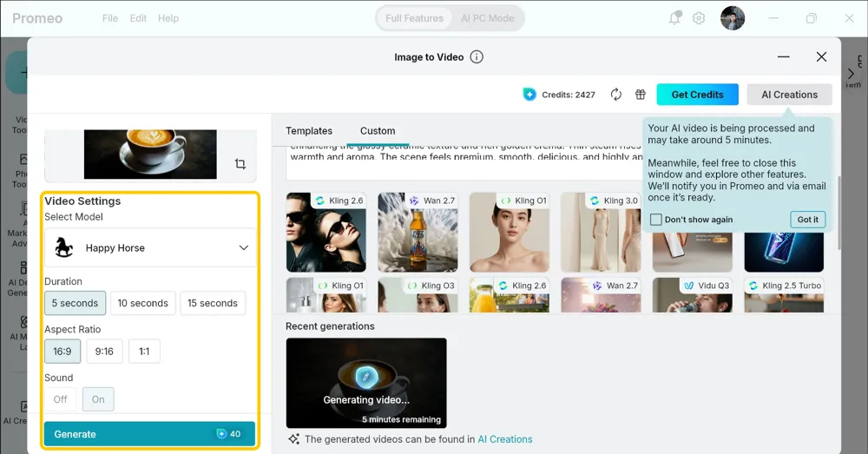Click the uploaded coffee cup image

[150, 155]
